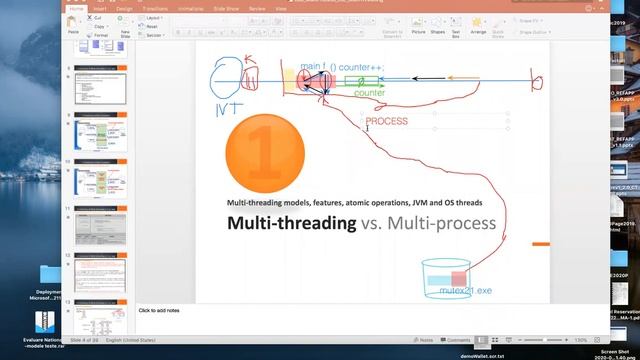The width and height of the screenshot is (640, 360).
Task: Click the mutex21.exe label on slide
Action: click(465, 290)
